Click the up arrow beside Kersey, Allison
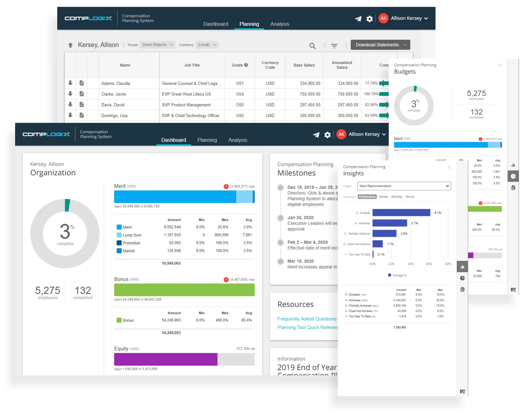This screenshot has width=532, height=414. coord(70,45)
